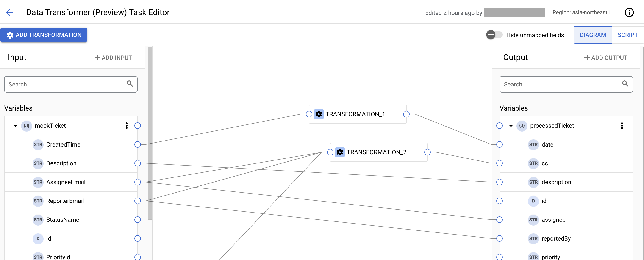Click the ADD INPUT link
Image resolution: width=644 pixels, height=260 pixels.
tap(113, 58)
